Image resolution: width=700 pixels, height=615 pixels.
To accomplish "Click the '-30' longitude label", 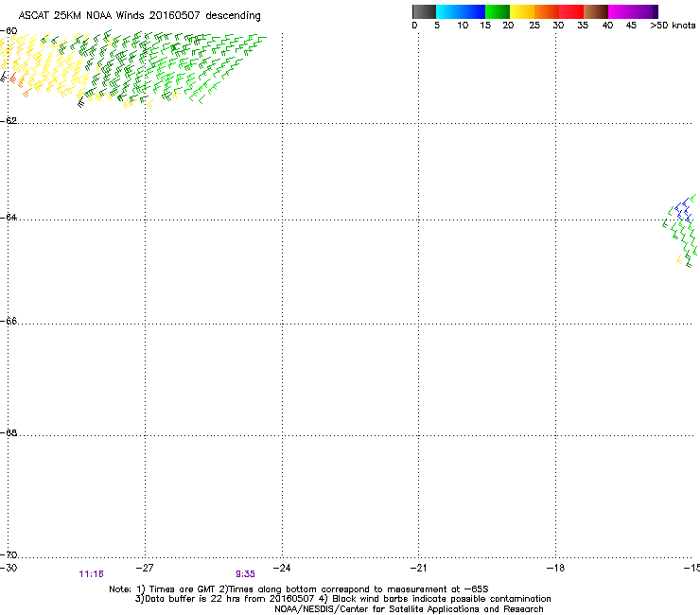I will [x=9, y=568].
